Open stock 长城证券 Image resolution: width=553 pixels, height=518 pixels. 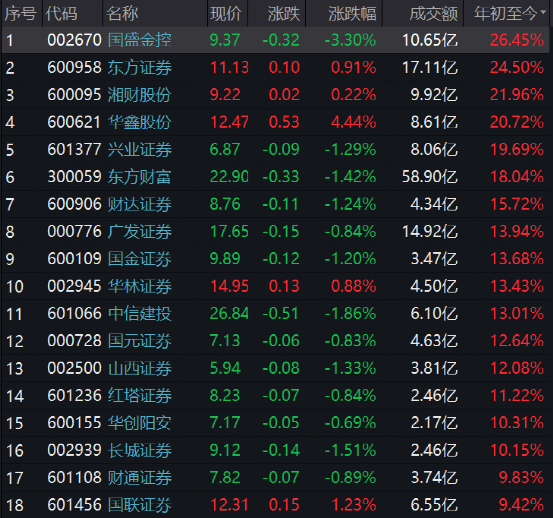(140, 450)
